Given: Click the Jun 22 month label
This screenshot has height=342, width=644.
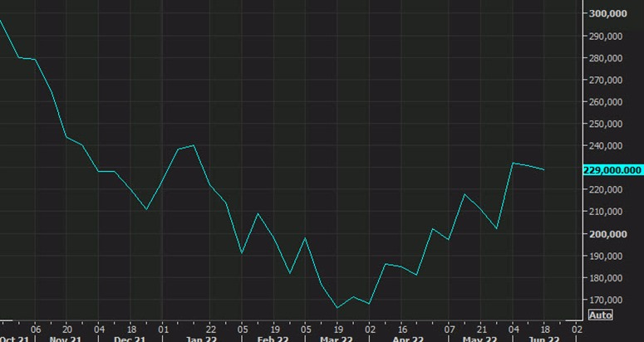Looking at the screenshot, I should pyautogui.click(x=543, y=340).
